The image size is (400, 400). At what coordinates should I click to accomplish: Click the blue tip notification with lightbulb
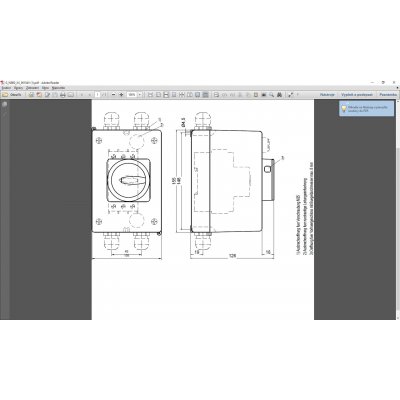coord(366,108)
